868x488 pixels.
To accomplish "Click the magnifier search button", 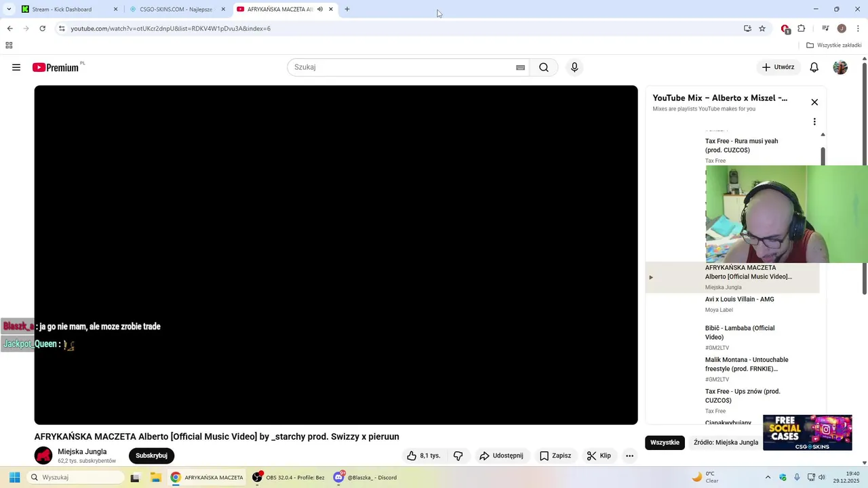I will tap(544, 67).
